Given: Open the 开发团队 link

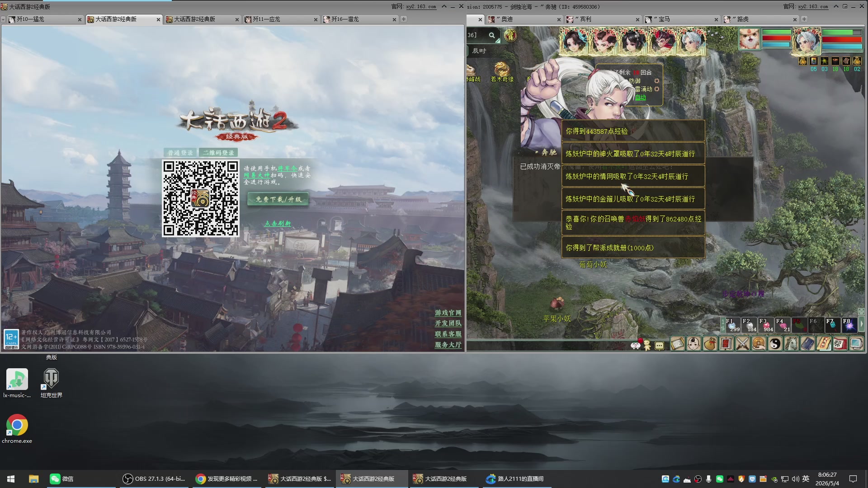Looking at the screenshot, I should pos(448,324).
